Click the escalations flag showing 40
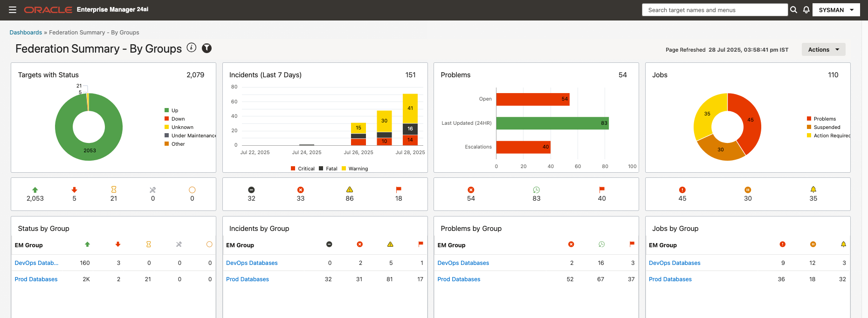868x318 pixels. click(x=602, y=189)
